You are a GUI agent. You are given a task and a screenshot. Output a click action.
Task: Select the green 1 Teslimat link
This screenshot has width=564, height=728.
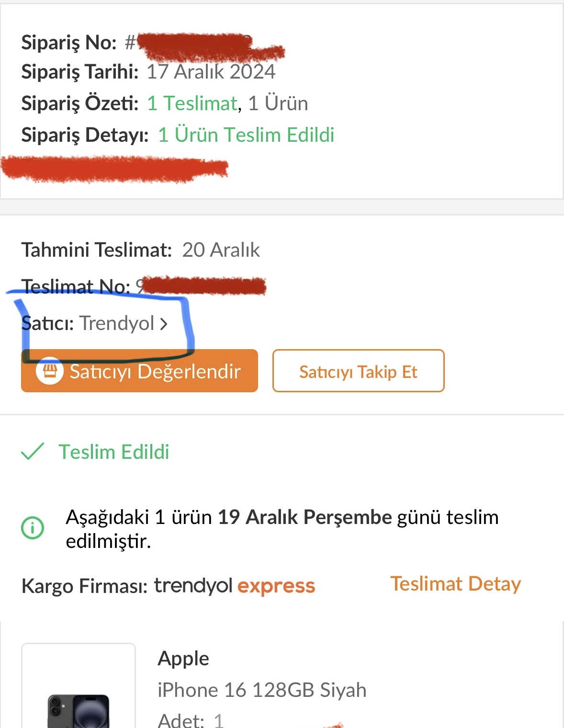[192, 103]
